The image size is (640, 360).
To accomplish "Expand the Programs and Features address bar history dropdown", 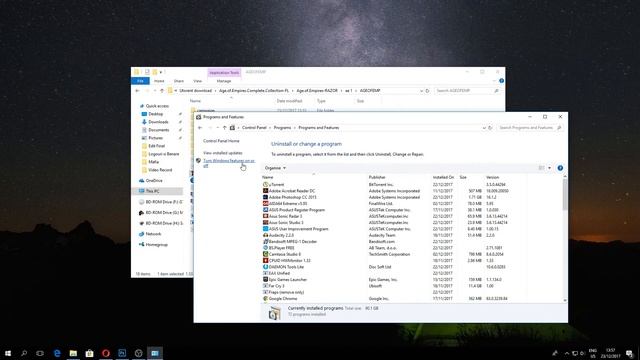I will point(484,128).
